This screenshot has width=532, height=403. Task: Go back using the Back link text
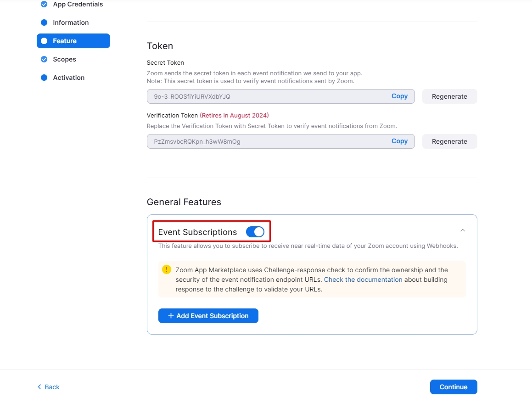52,387
